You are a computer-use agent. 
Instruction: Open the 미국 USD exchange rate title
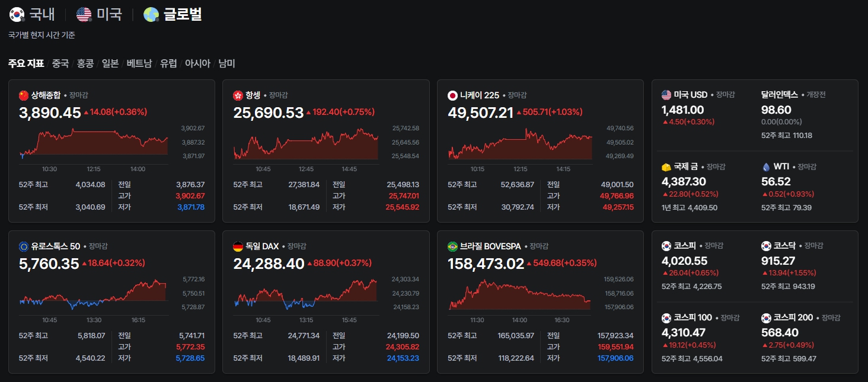pyautogui.click(x=691, y=95)
